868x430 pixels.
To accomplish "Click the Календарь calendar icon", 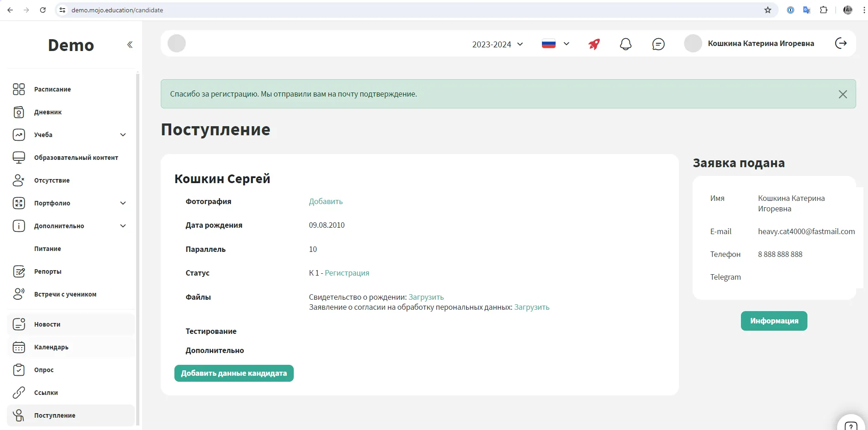I will pyautogui.click(x=19, y=347).
